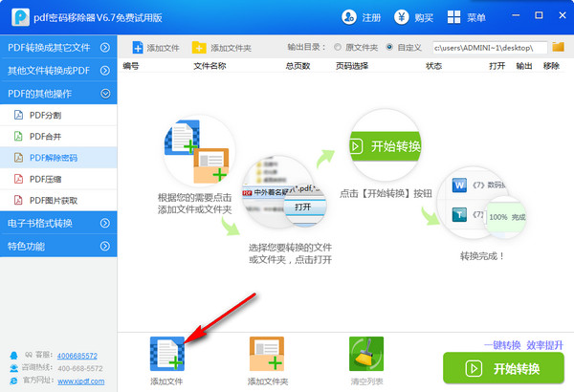Click the large 添加文件 icon at bottom
The image size is (574, 392).
pyautogui.click(x=167, y=354)
